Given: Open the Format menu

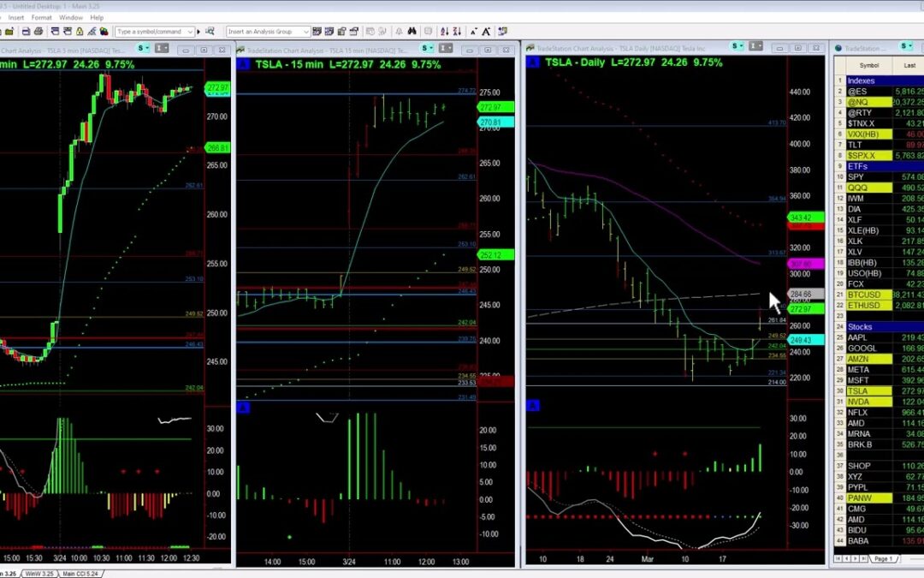Looking at the screenshot, I should [x=41, y=17].
